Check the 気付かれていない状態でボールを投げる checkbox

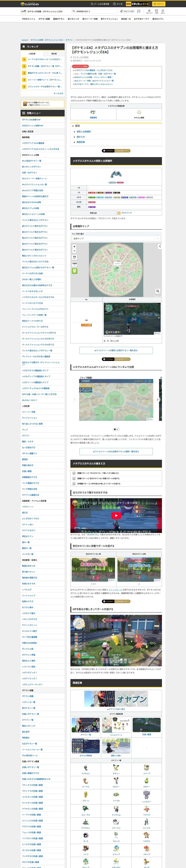tap(74, 478)
